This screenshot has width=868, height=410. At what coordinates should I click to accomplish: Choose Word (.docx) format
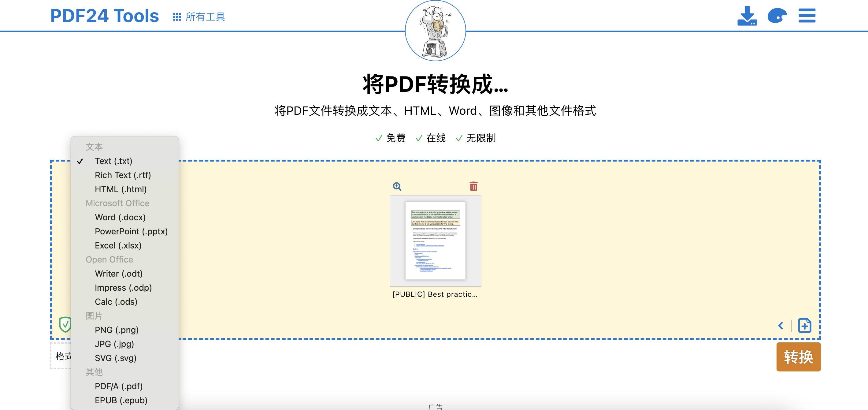point(120,218)
